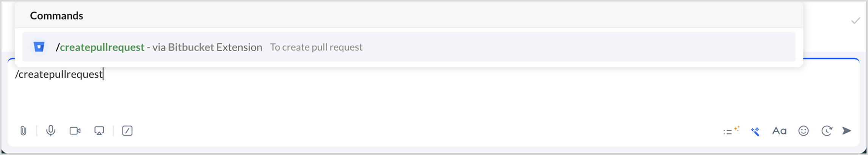The image size is (868, 155).
Task: Send the message with the arrow button
Action: (x=847, y=131)
